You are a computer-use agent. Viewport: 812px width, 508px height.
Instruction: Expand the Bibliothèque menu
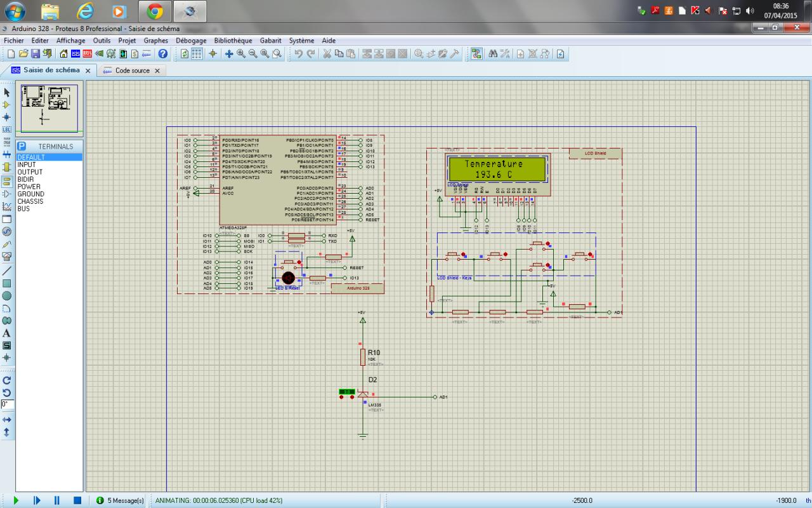233,41
